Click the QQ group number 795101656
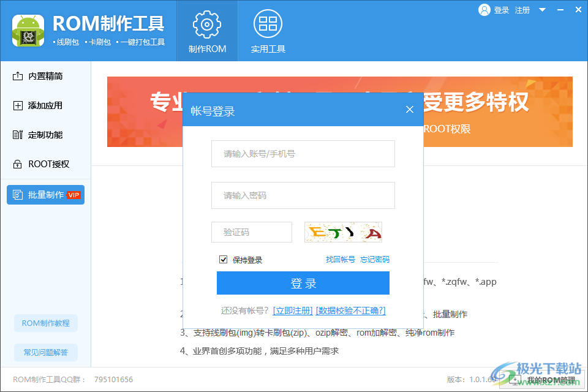Screen dimensions: 588x392 (114, 380)
